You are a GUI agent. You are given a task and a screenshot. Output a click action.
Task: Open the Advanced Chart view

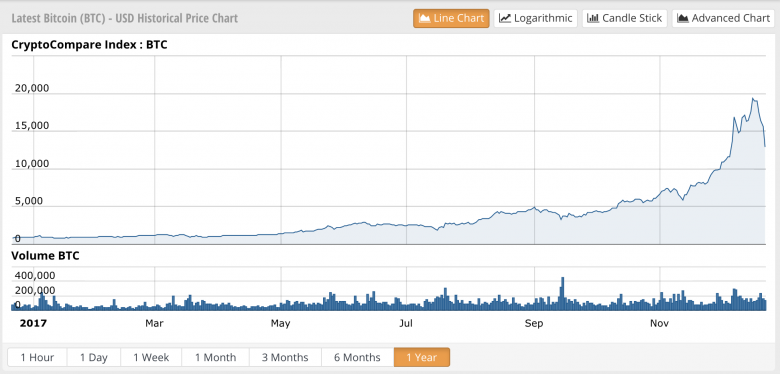(x=723, y=18)
